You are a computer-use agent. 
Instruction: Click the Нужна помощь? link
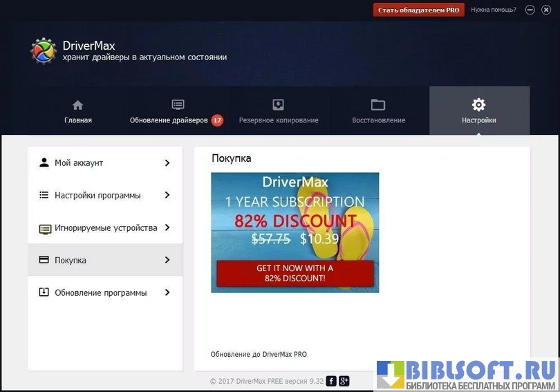pyautogui.click(x=494, y=10)
